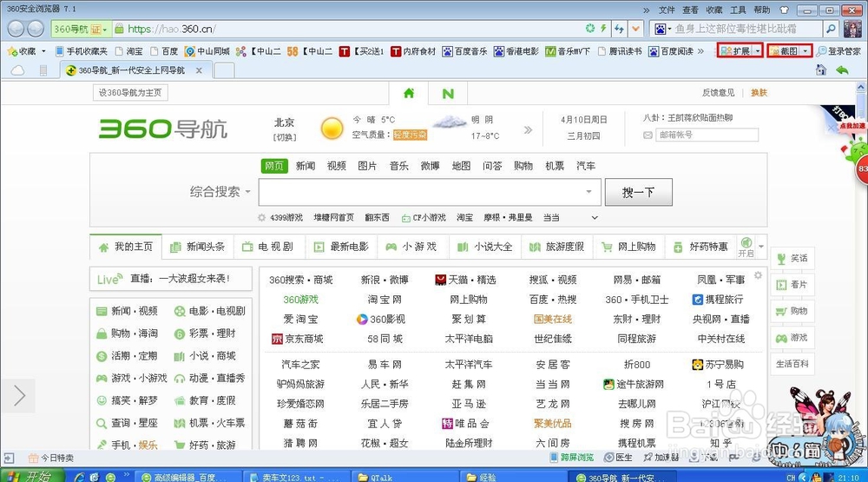868x482 pixels.
Task: Open the 新闻头条 navigation tab
Action: coord(198,247)
